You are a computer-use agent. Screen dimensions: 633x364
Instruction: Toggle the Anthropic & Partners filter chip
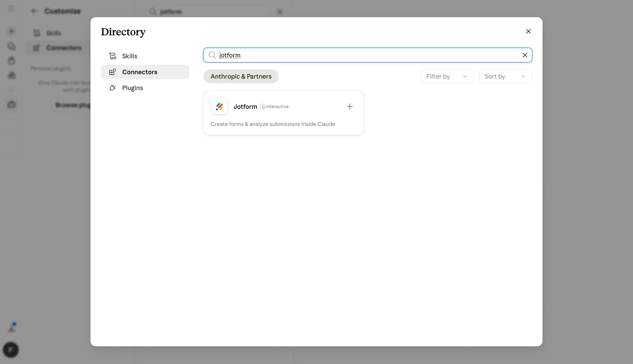pos(241,76)
